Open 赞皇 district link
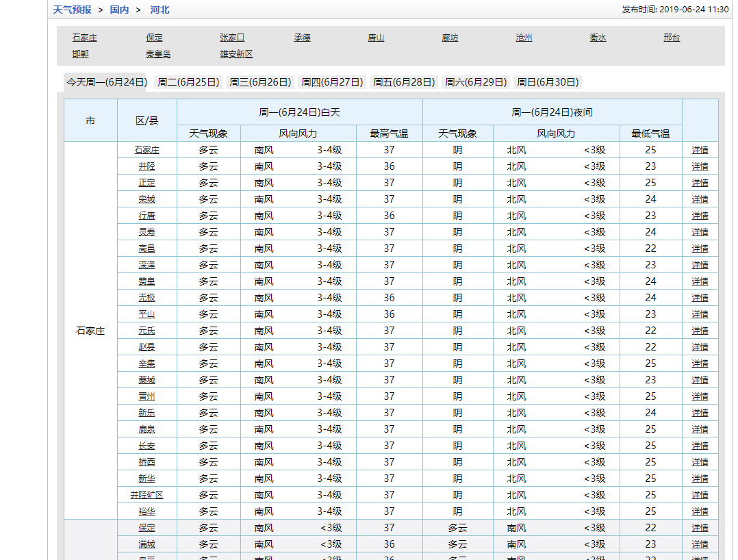The height and width of the screenshot is (560, 738). tap(147, 281)
